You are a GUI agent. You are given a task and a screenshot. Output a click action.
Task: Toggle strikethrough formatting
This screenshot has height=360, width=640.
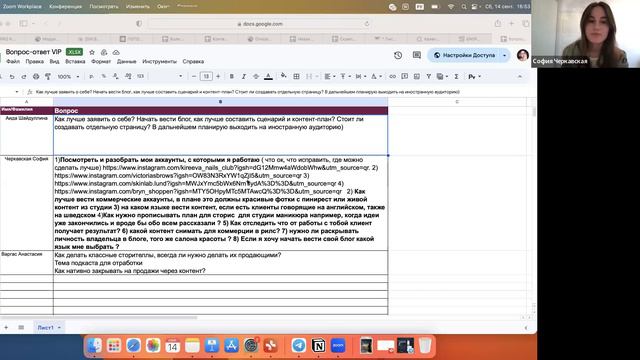click(x=256, y=76)
